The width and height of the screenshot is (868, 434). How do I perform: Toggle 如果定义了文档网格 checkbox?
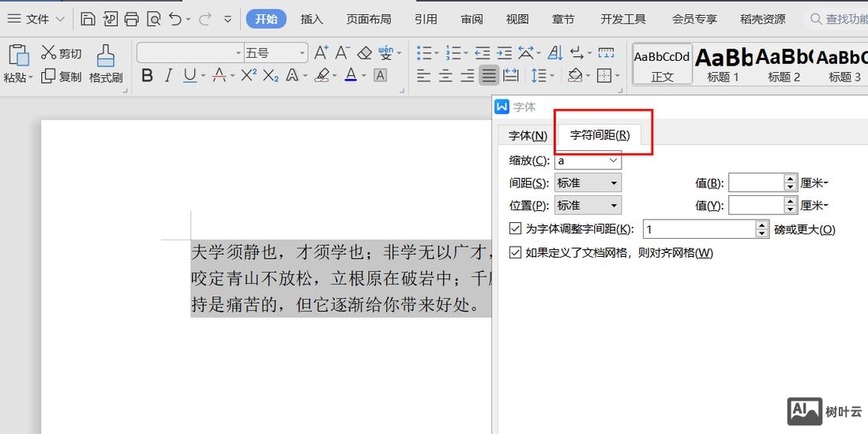pos(516,253)
